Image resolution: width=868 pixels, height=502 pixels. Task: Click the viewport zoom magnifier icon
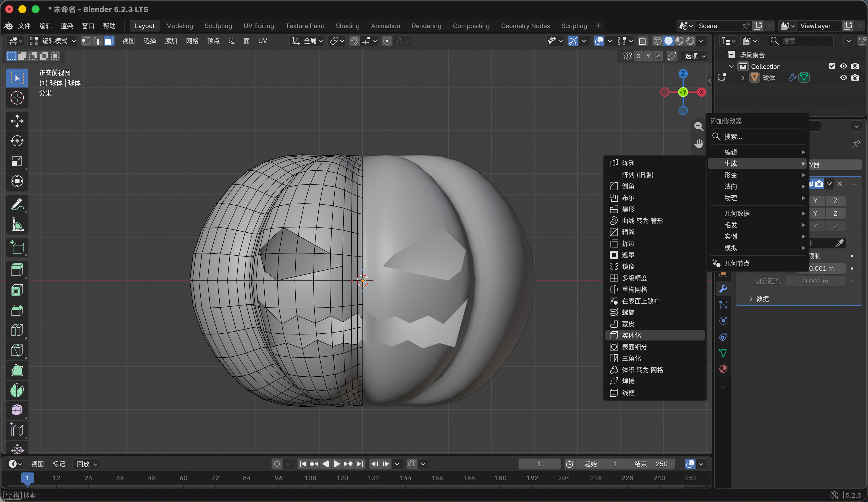[699, 127]
